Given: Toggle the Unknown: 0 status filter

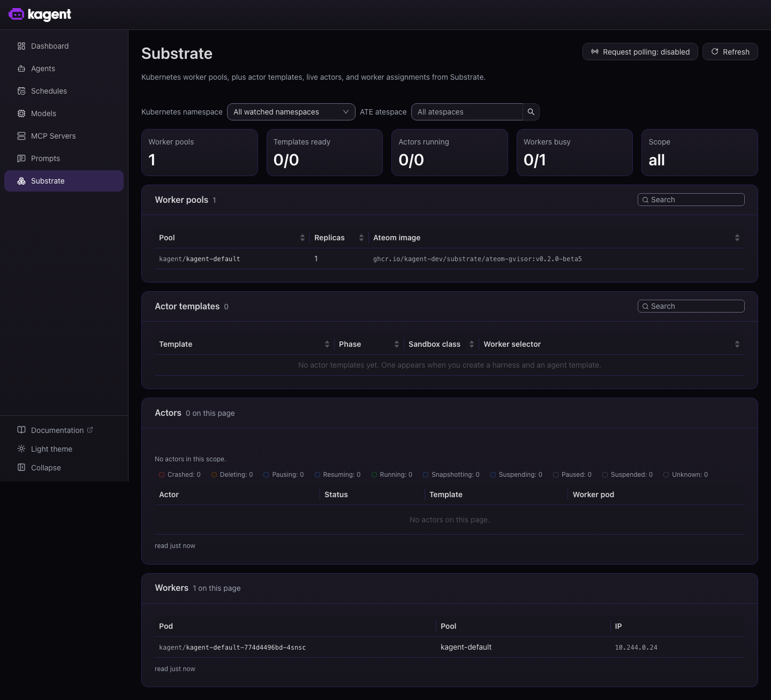Looking at the screenshot, I should click(x=686, y=475).
